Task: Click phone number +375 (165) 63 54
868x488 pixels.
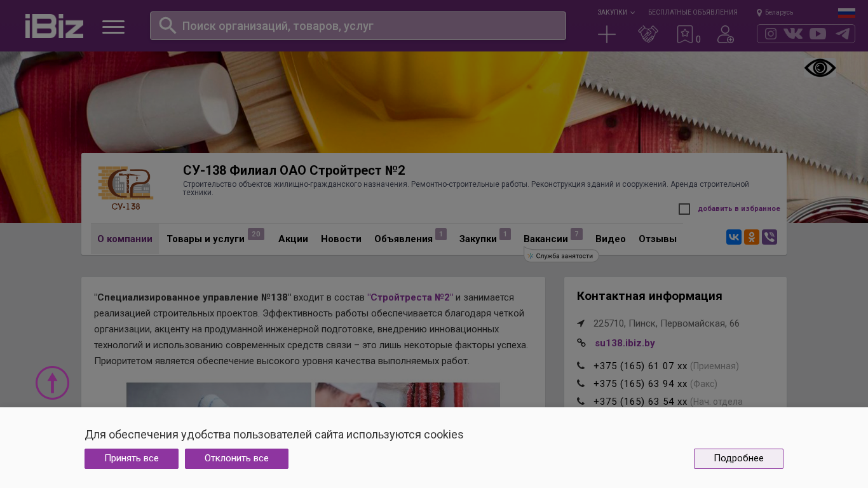Action: [641, 402]
